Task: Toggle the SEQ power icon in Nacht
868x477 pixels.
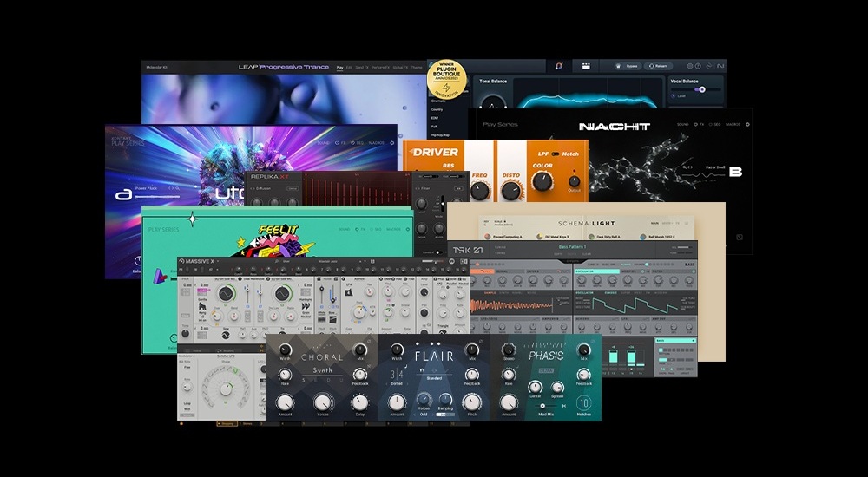Action: (x=711, y=125)
